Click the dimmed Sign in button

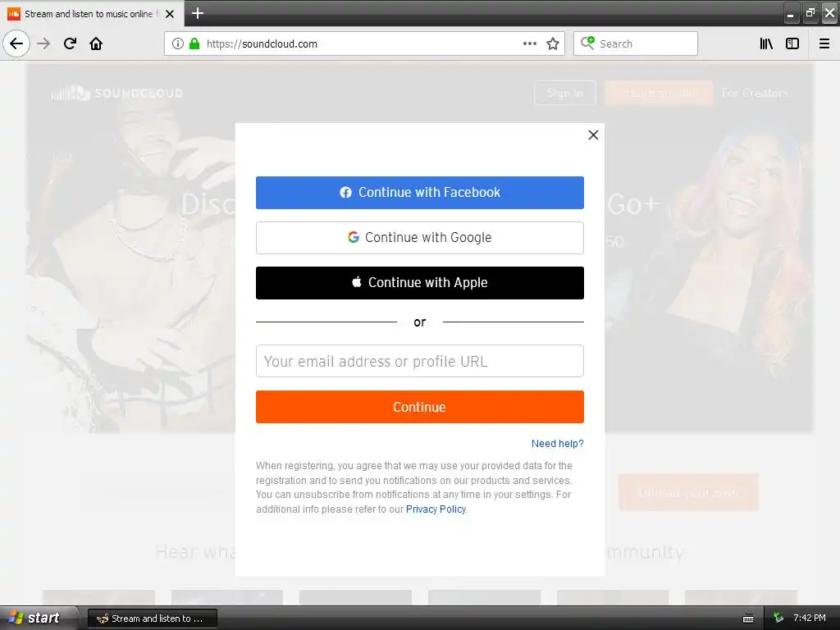564,94
